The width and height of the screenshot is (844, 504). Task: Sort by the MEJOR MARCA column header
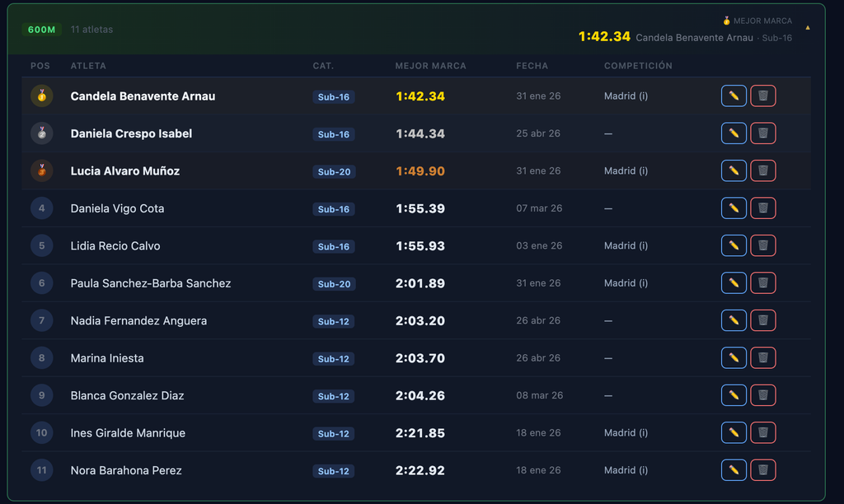(x=430, y=66)
